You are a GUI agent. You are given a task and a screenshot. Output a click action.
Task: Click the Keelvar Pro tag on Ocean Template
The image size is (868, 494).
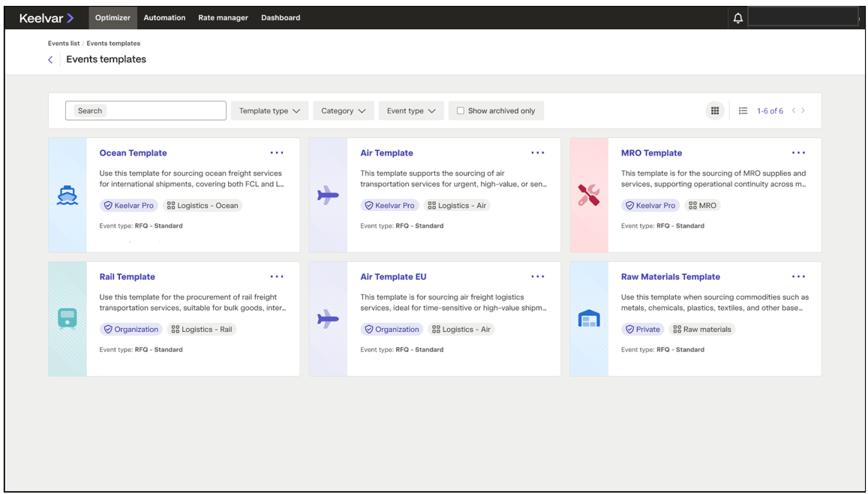[129, 206]
